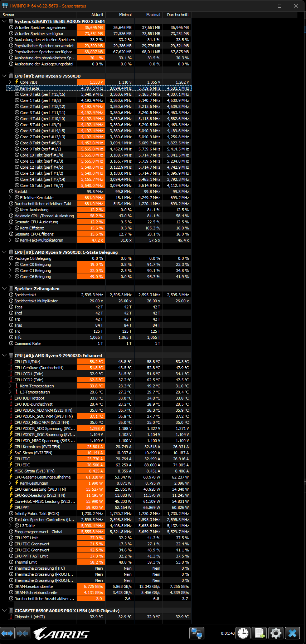Select row SoC-Strom (SVI3 TFN)

click(96, 452)
